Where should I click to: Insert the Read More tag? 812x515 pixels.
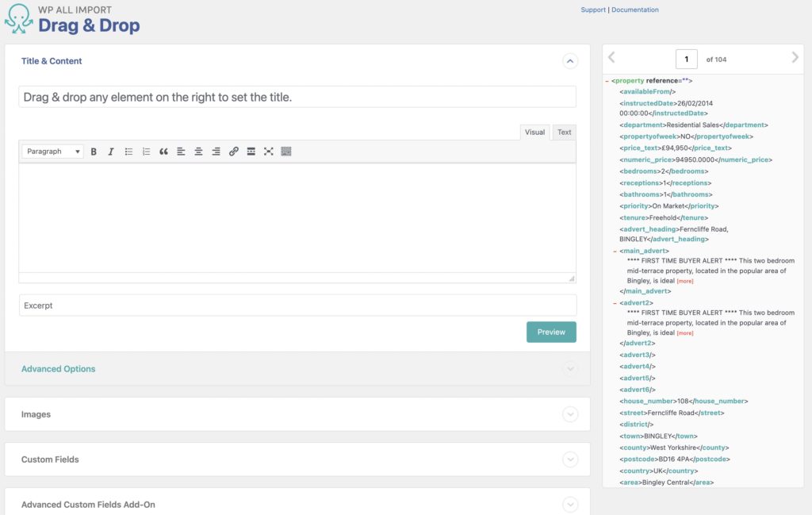251,152
